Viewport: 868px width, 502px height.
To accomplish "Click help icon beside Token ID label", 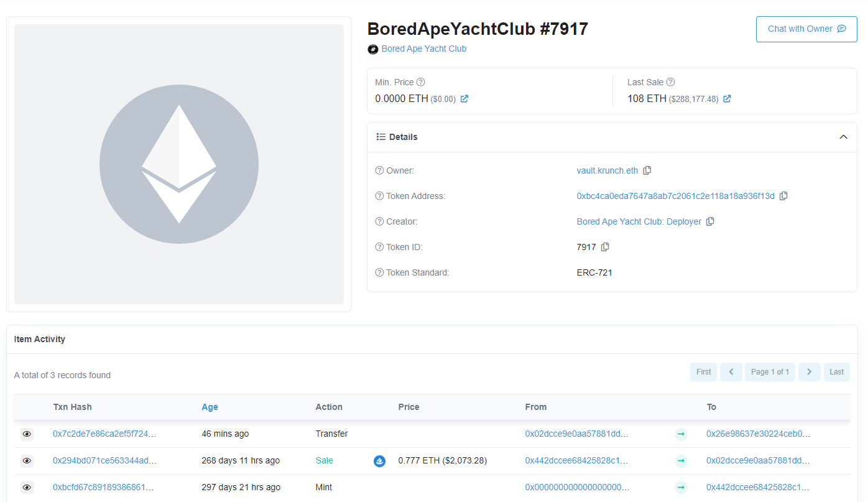I will [x=379, y=247].
